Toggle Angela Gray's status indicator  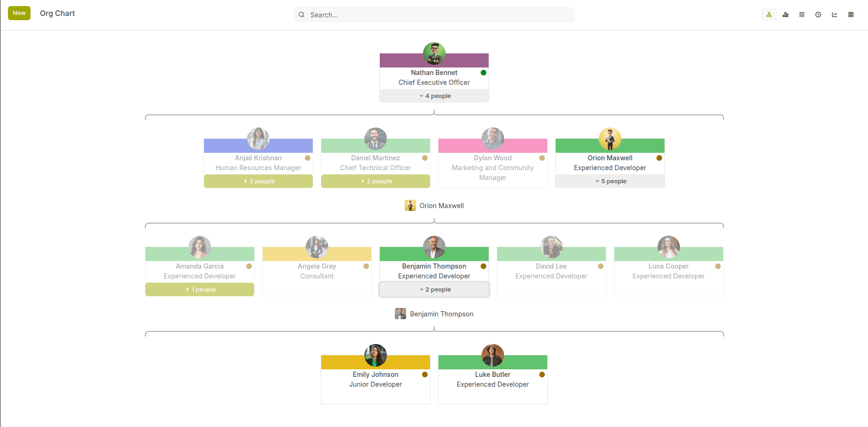pyautogui.click(x=366, y=266)
